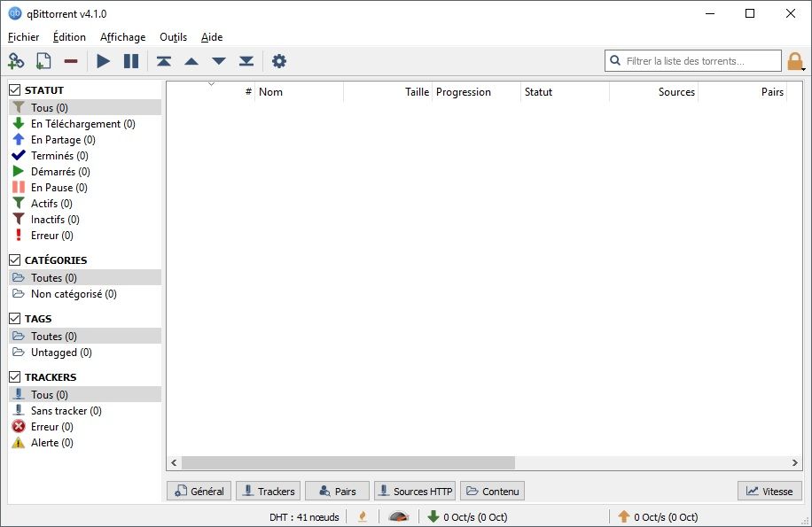Select Untagged (0)
This screenshot has height=527, width=812.
(x=85, y=353)
